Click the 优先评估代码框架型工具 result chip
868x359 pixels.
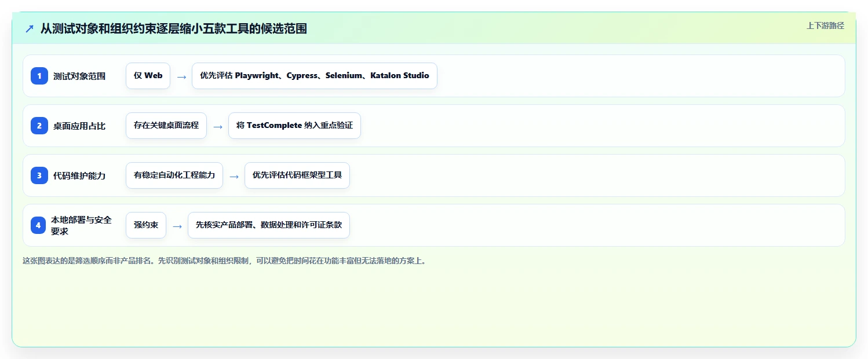pyautogui.click(x=297, y=175)
